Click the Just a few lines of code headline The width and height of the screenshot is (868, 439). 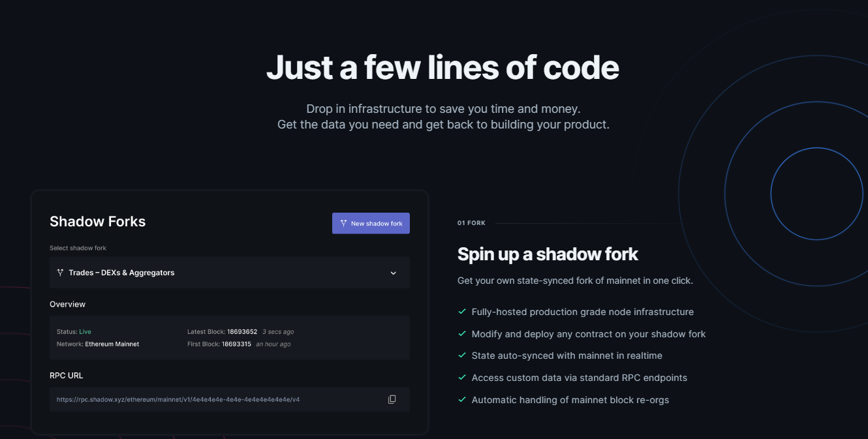click(x=442, y=67)
